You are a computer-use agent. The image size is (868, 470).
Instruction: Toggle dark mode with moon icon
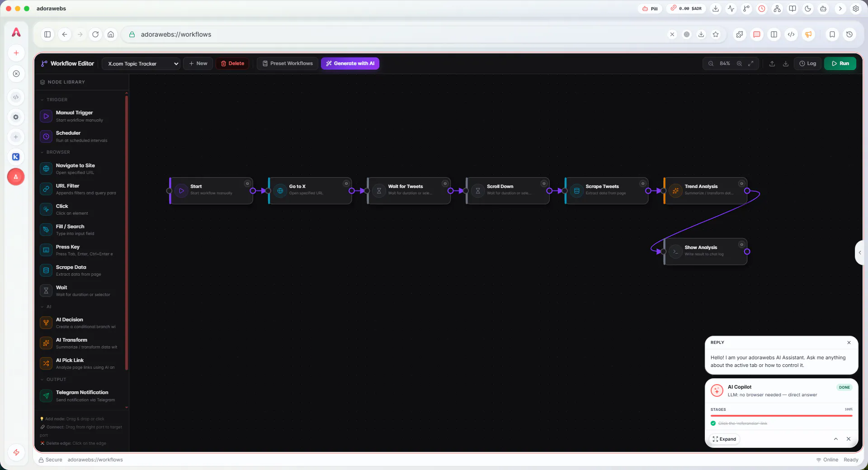pos(808,9)
